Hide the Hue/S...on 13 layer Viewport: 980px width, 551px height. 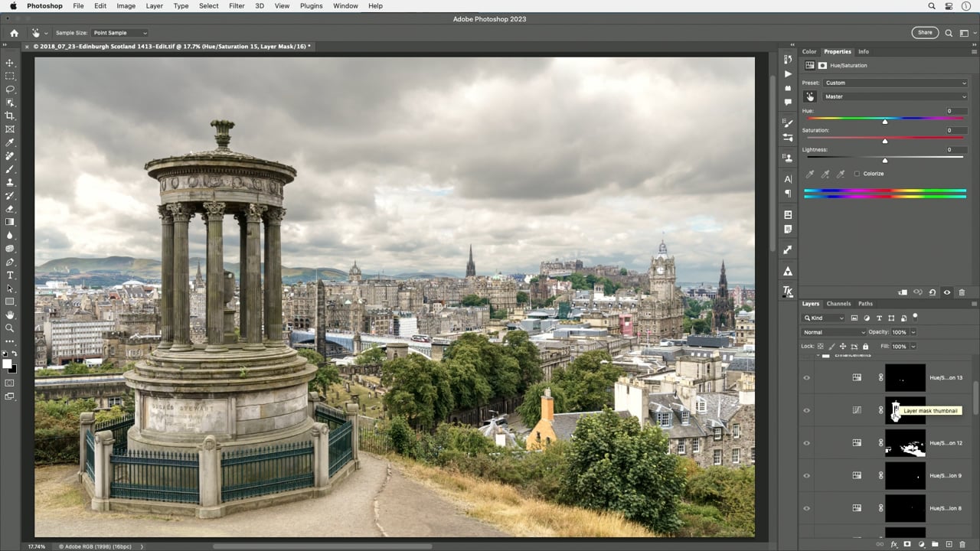(x=806, y=377)
